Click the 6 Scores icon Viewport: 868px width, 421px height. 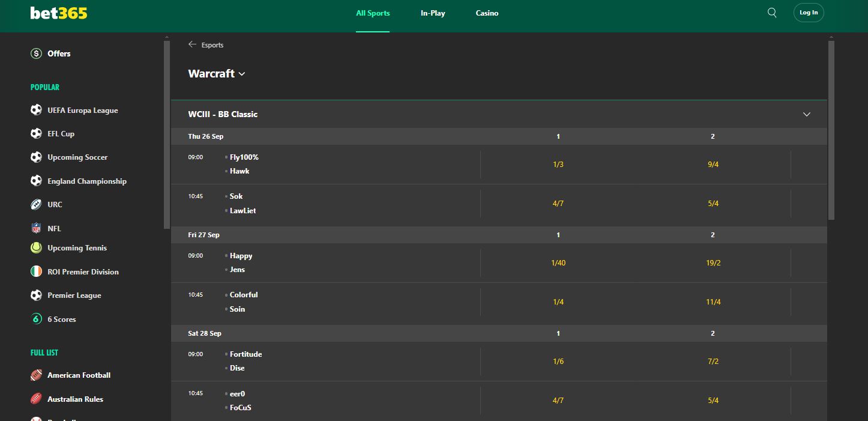click(36, 319)
